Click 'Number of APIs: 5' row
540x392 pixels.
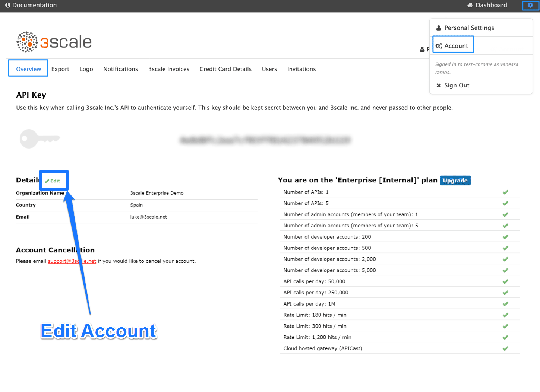tap(400, 203)
